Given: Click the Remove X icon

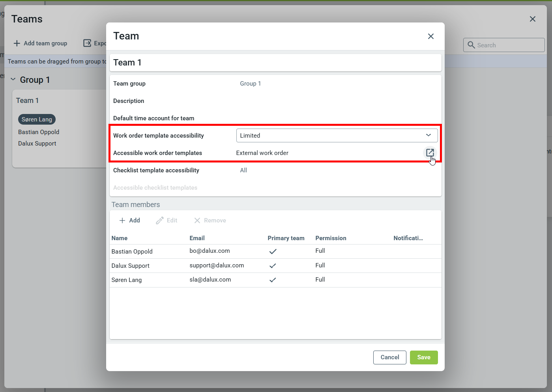Looking at the screenshot, I should click(x=197, y=220).
